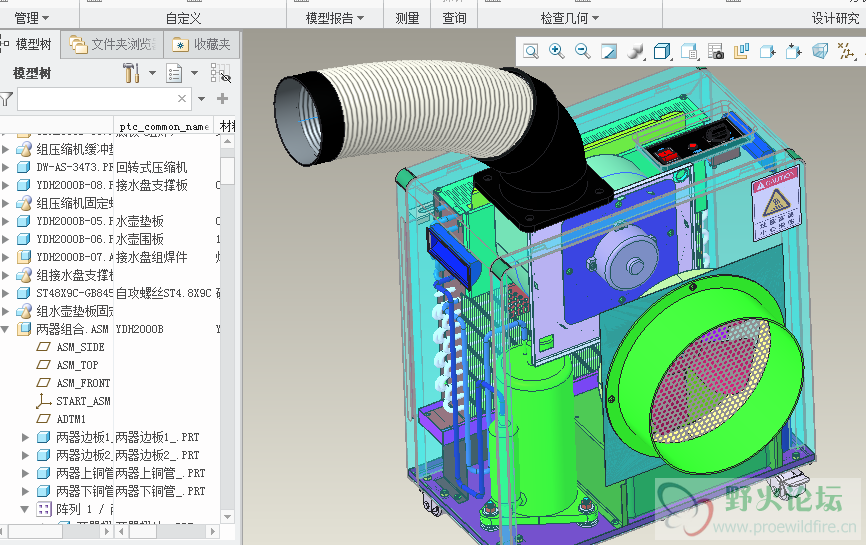866x545 pixels.
Task: Switch to the 收藏夹 tab
Action: (x=202, y=44)
